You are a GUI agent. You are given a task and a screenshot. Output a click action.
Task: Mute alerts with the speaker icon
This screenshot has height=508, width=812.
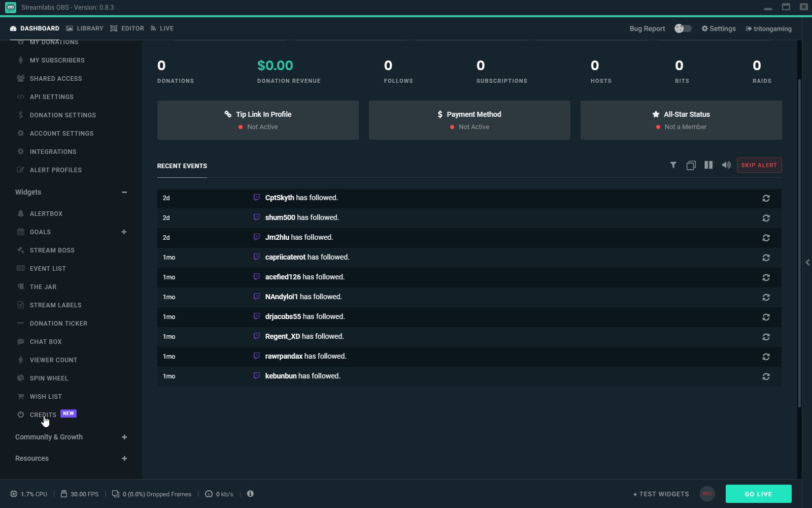click(726, 165)
